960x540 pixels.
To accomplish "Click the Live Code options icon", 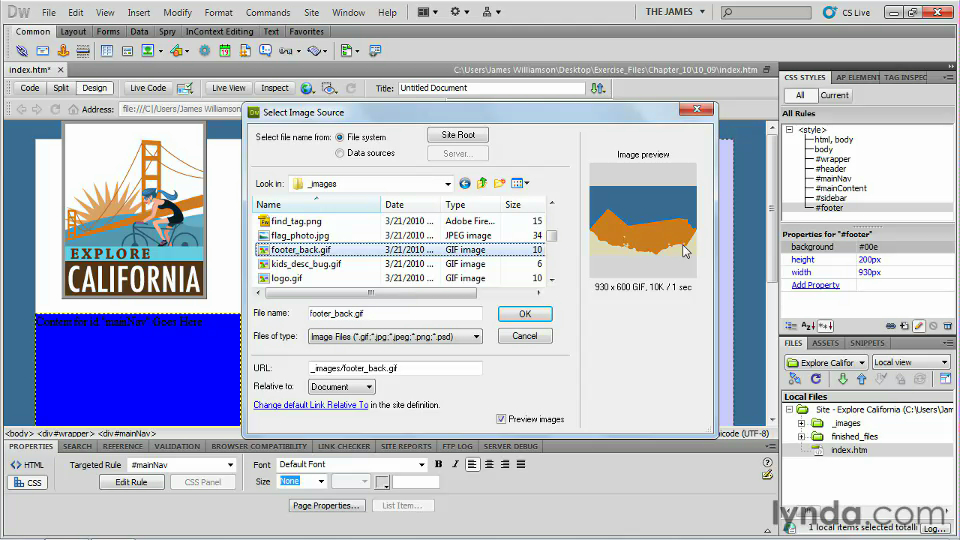I will 185,88.
